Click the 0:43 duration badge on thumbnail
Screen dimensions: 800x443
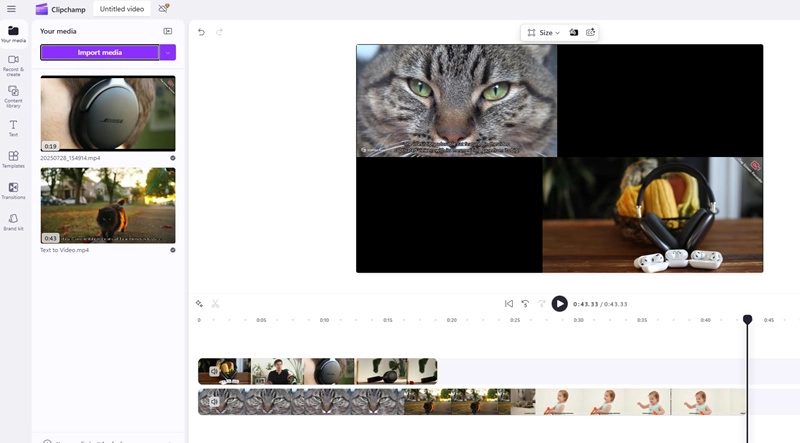(50, 238)
